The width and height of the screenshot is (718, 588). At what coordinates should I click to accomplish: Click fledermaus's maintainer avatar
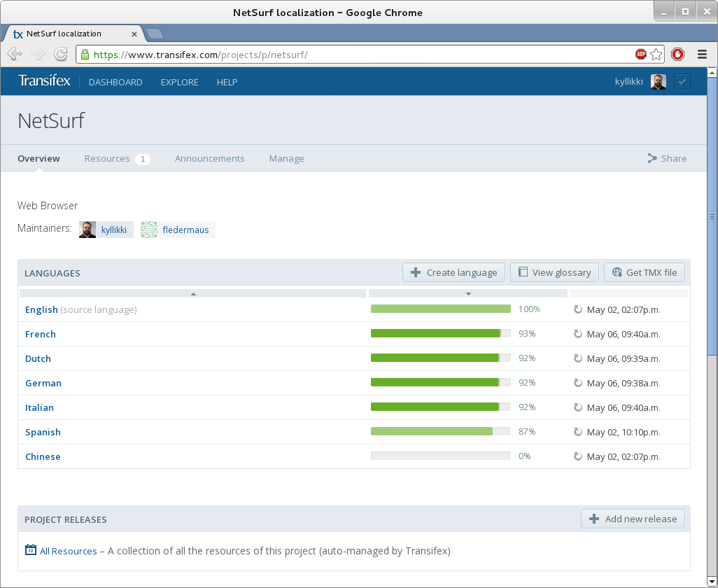pyautogui.click(x=149, y=230)
